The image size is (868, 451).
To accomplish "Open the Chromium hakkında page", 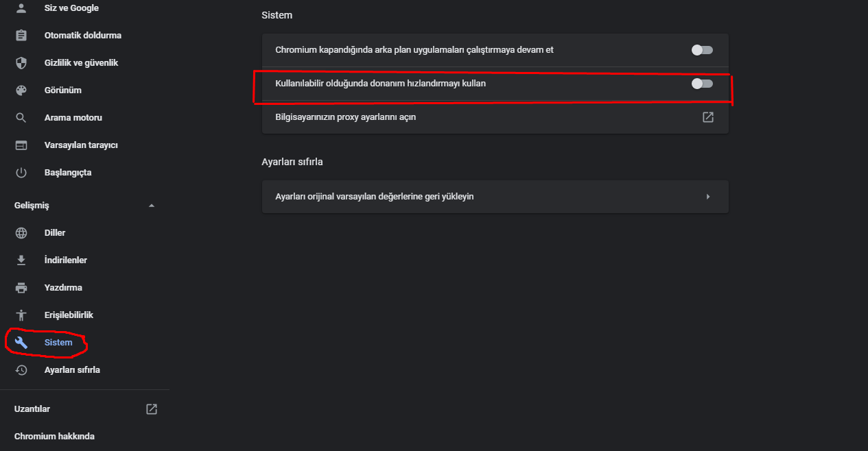I will pyautogui.click(x=54, y=437).
